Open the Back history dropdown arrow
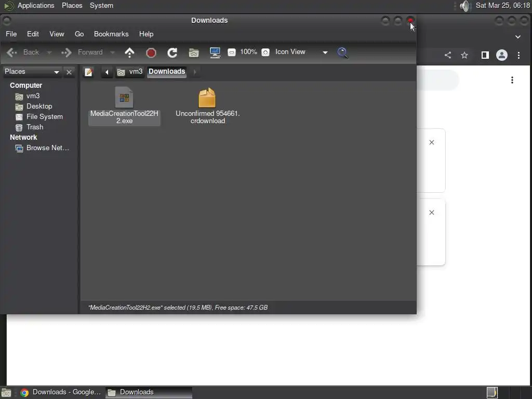This screenshot has width=532, height=399. point(49,52)
